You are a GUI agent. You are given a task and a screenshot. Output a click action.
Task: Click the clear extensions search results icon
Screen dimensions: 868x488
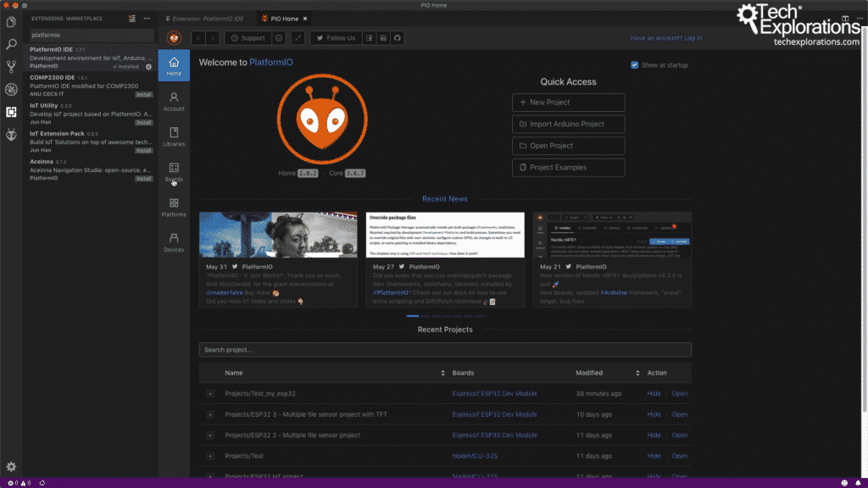pos(132,19)
